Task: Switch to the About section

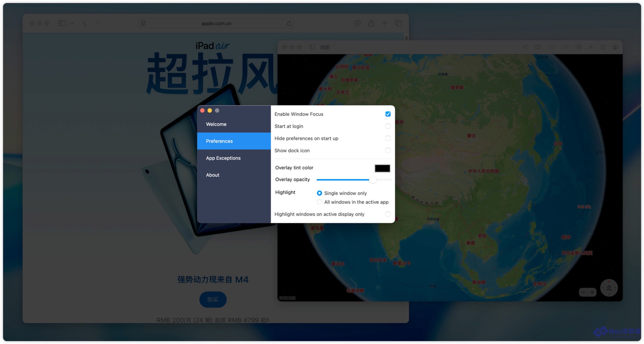Action: (213, 175)
